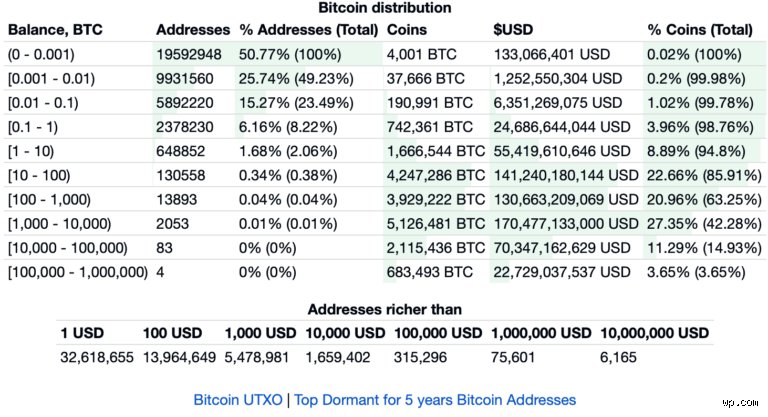Click the 5,126,481 BTC coins cell
The image size is (768, 417).
pyautogui.click(x=435, y=224)
